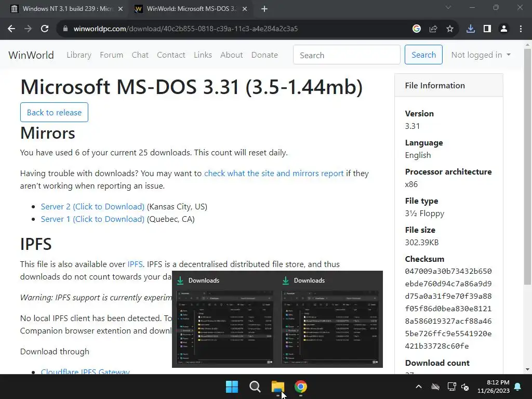
Task: View site information via lock icon
Action: [65, 29]
